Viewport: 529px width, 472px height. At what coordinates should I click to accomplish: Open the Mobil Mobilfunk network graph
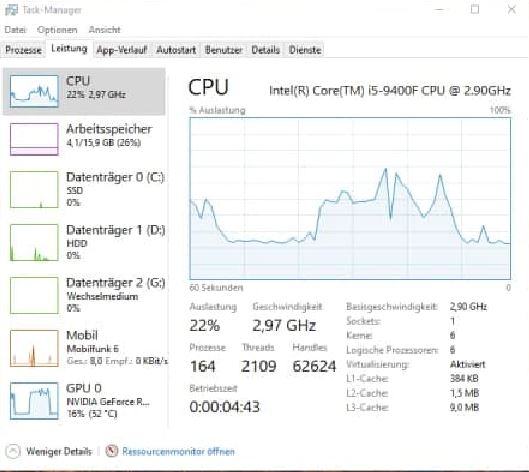tap(34, 348)
